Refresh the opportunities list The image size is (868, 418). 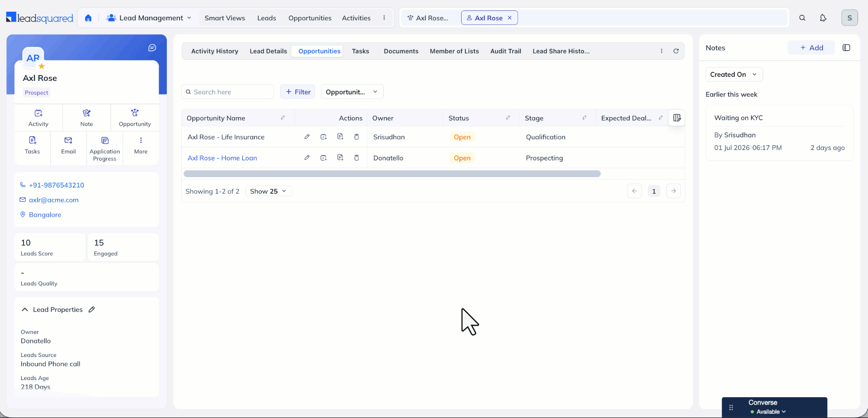click(676, 51)
